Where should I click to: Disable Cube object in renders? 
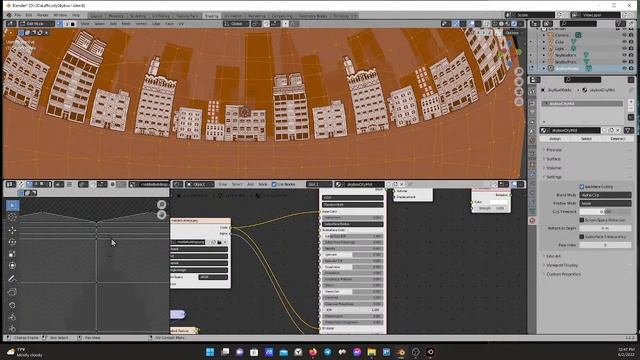631,42
